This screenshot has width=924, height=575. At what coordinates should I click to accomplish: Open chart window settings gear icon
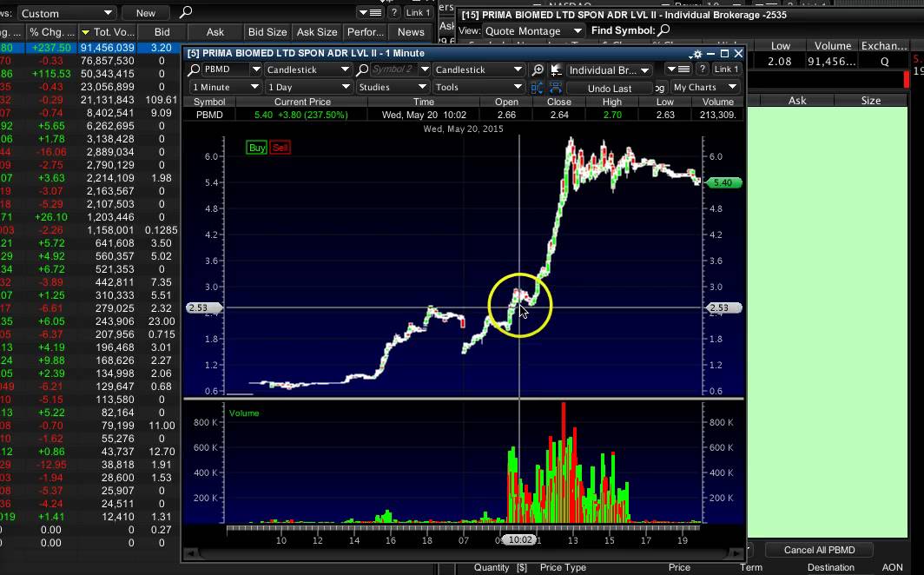[697, 54]
